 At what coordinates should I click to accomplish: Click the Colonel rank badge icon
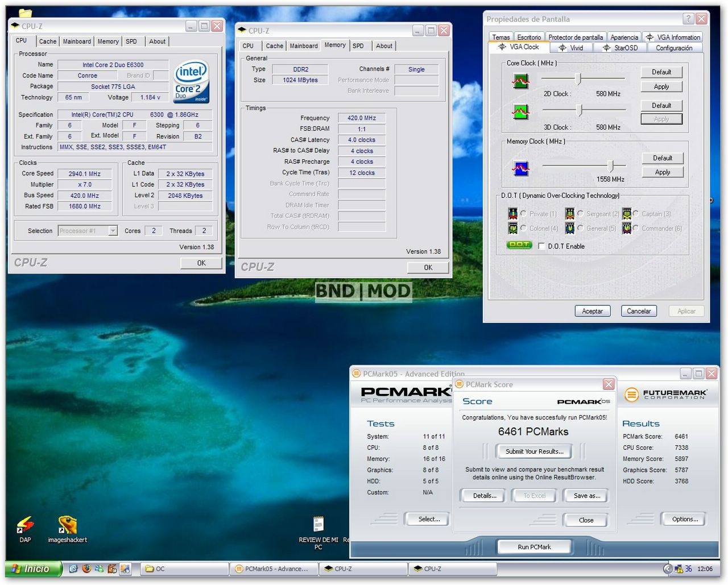(x=512, y=228)
